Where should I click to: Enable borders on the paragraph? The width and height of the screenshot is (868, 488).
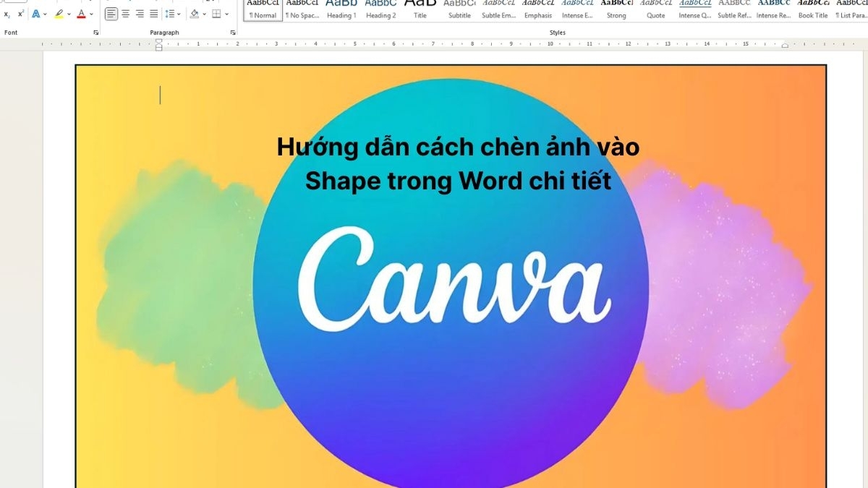coord(217,14)
